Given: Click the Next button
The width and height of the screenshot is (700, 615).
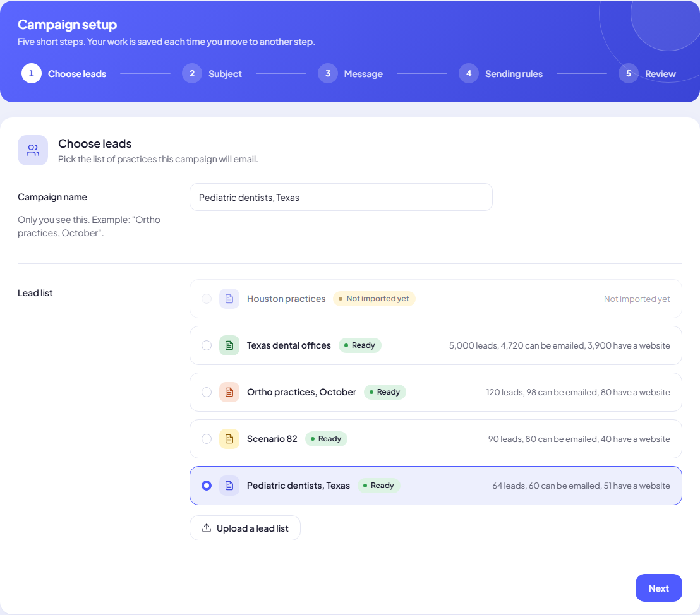Looking at the screenshot, I should [x=658, y=588].
